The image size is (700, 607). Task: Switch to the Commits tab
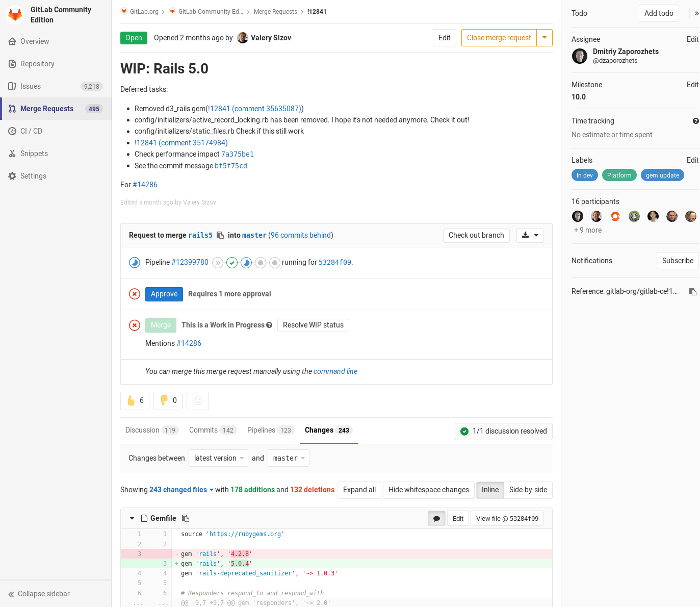click(x=203, y=430)
